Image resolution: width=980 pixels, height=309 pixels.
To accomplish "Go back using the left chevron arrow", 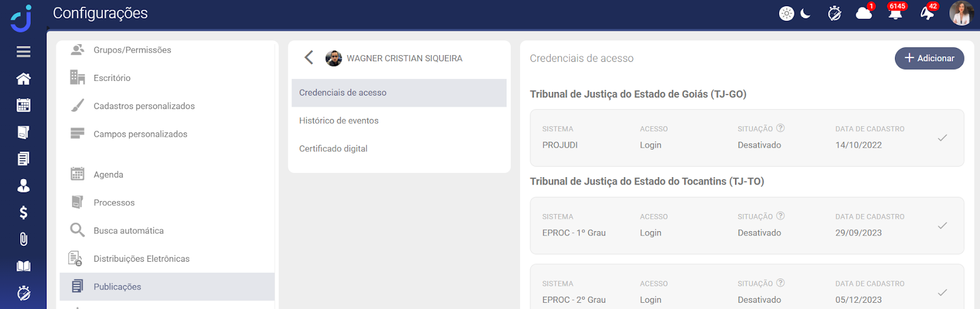I will tap(309, 58).
